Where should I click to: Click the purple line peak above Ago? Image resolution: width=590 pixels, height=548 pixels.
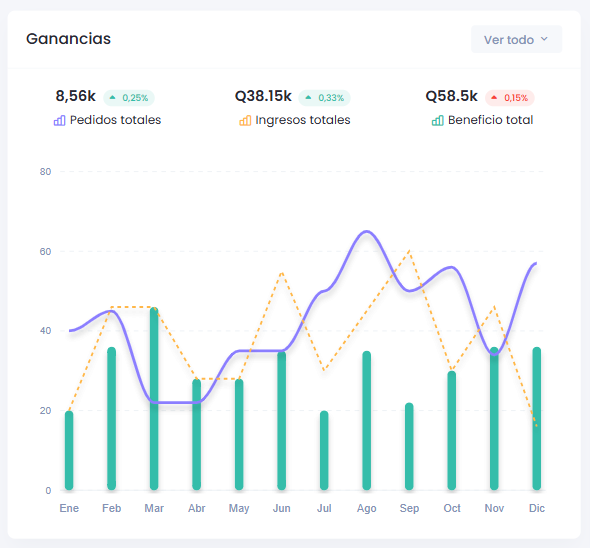(x=366, y=231)
